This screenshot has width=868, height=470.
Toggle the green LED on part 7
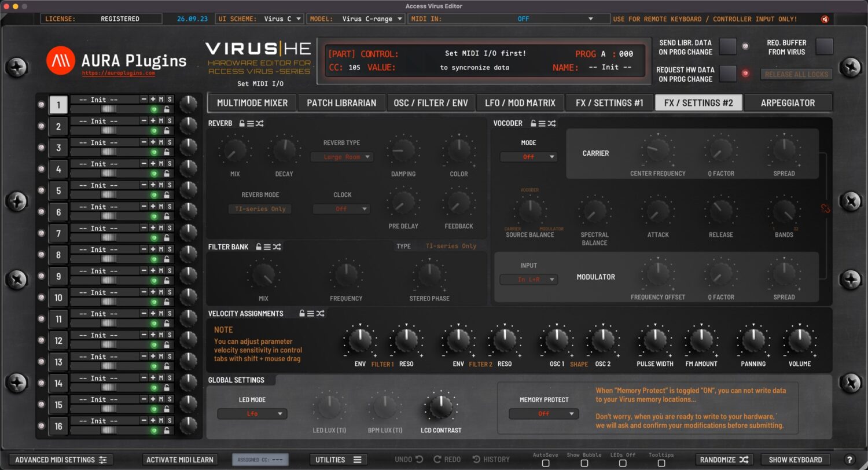[x=155, y=237]
